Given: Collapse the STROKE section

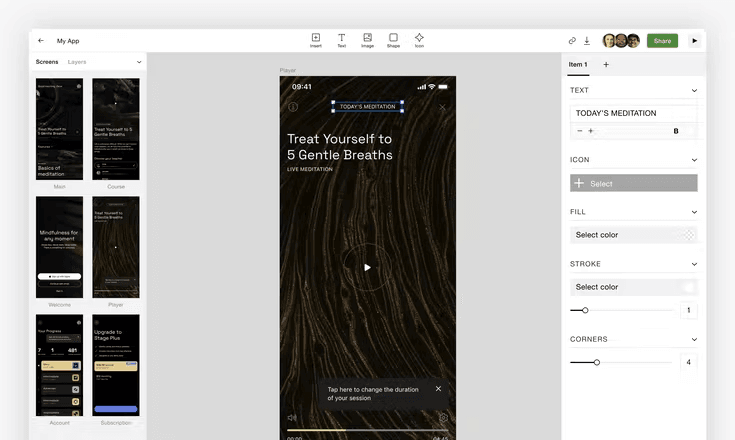Looking at the screenshot, I should click(694, 264).
